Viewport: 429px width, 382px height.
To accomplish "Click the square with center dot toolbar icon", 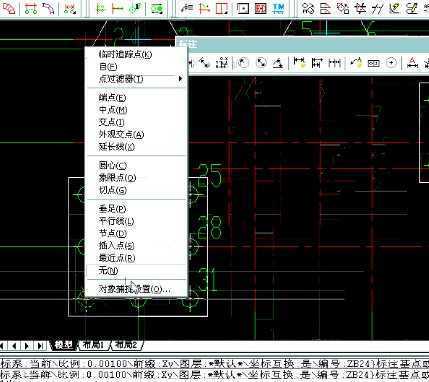I will (x=243, y=8).
